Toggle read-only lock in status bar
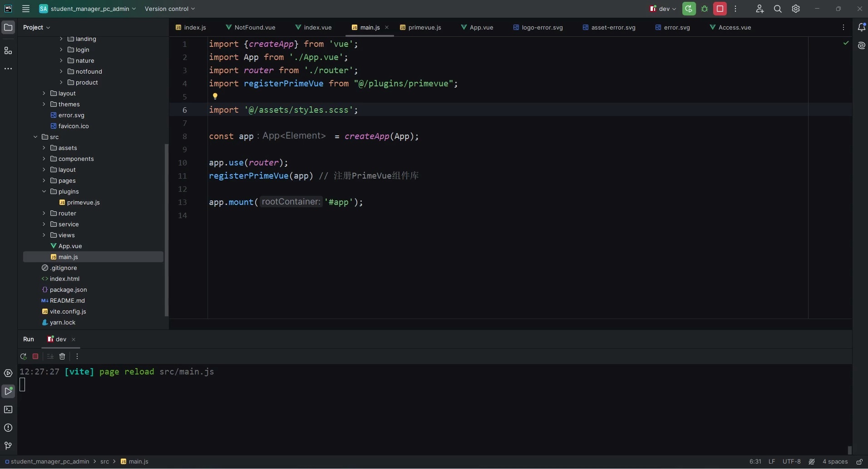868x469 pixels. tap(859, 461)
